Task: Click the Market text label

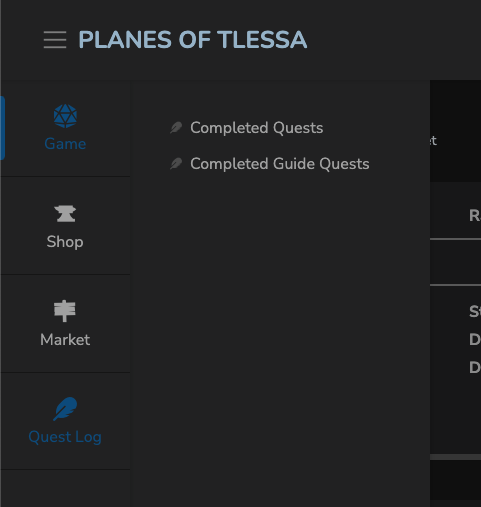Action: click(65, 340)
